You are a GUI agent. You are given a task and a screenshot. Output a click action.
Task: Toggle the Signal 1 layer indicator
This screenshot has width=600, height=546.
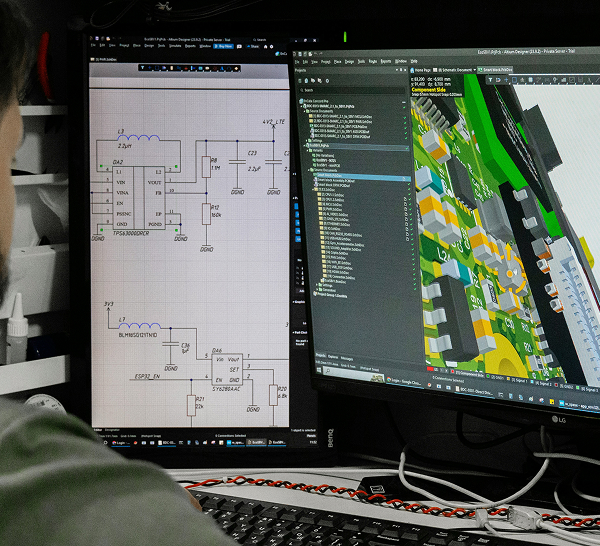point(508,378)
